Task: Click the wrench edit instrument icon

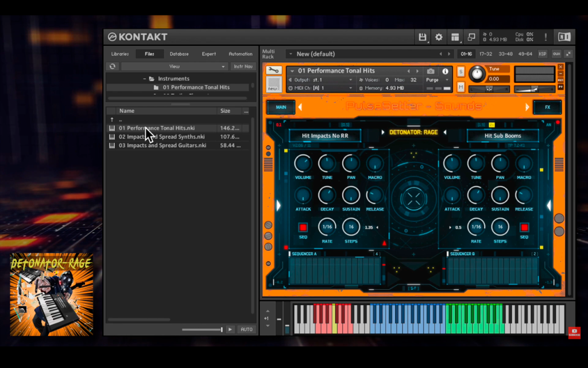Action: (x=273, y=70)
